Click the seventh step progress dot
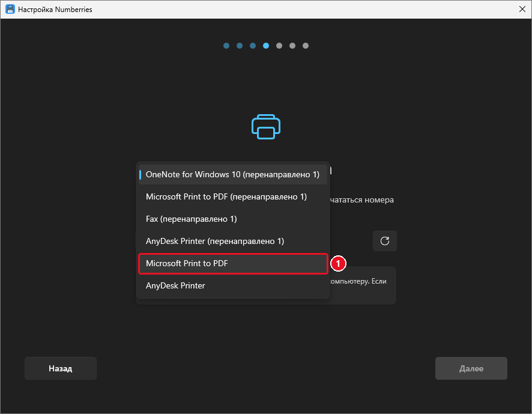This screenshot has width=532, height=414. pos(306,46)
